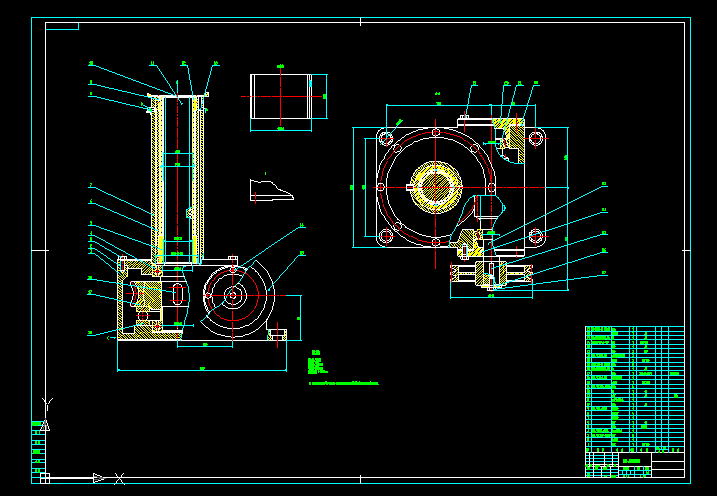Viewport: 717px width, 496px height.
Task: Click the UCS origin square icon
Action: [x=45, y=478]
